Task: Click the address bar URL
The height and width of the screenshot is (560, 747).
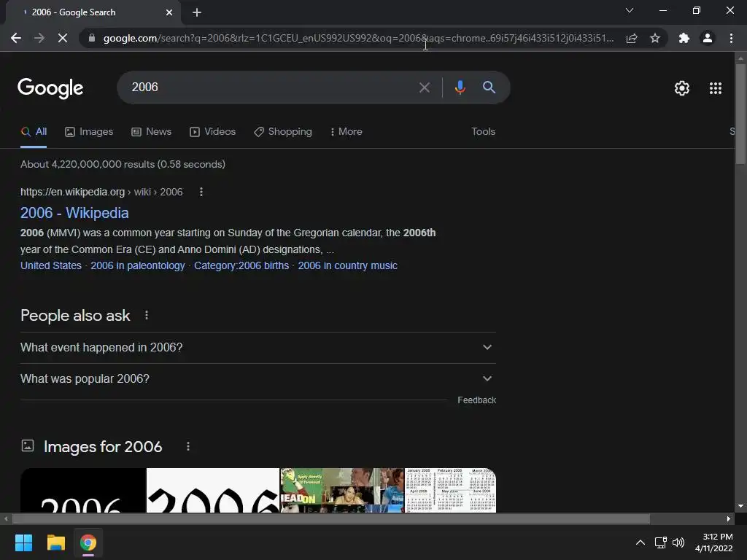Action: tap(358, 38)
